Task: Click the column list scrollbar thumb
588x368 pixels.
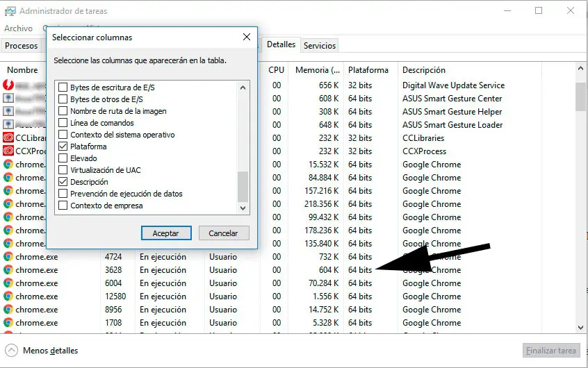Action: tap(243, 187)
